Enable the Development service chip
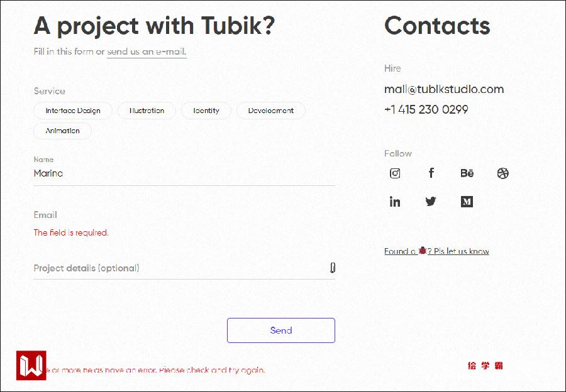This screenshot has width=566, height=392. (x=270, y=111)
